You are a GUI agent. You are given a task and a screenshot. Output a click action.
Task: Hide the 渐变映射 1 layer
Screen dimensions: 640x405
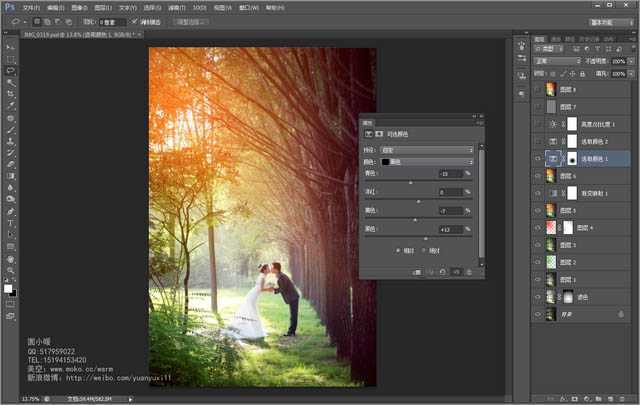(538, 193)
